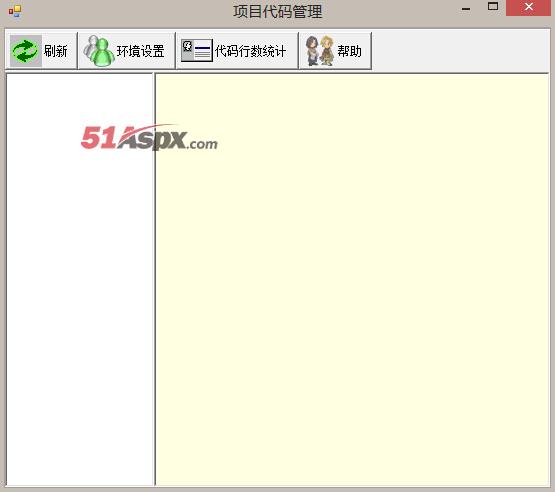Click the vertical splitter between the panels
The width and height of the screenshot is (555, 492).
(x=154, y=279)
